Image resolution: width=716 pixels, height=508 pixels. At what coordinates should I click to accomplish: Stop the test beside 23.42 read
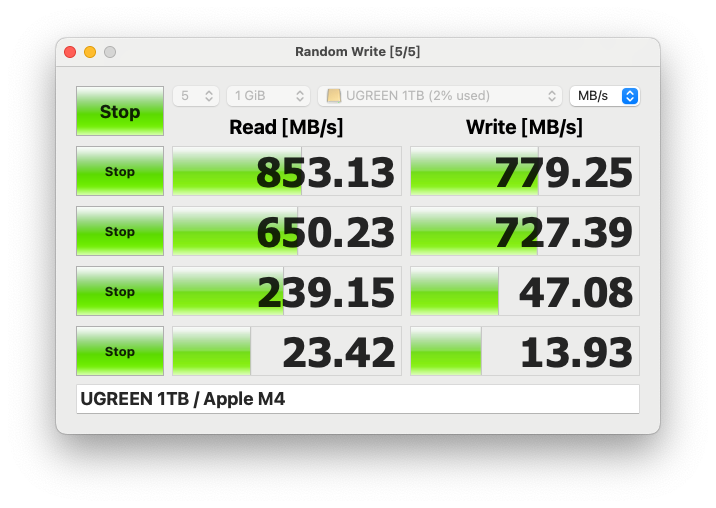120,351
